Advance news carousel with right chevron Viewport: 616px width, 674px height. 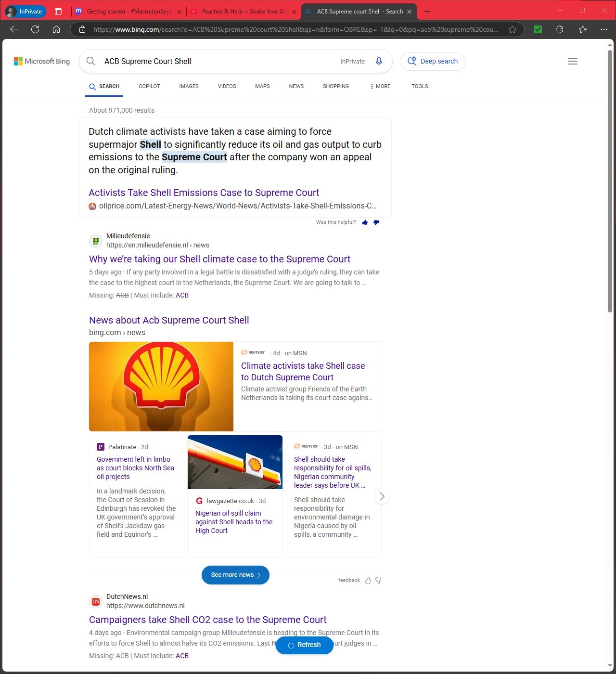point(382,496)
